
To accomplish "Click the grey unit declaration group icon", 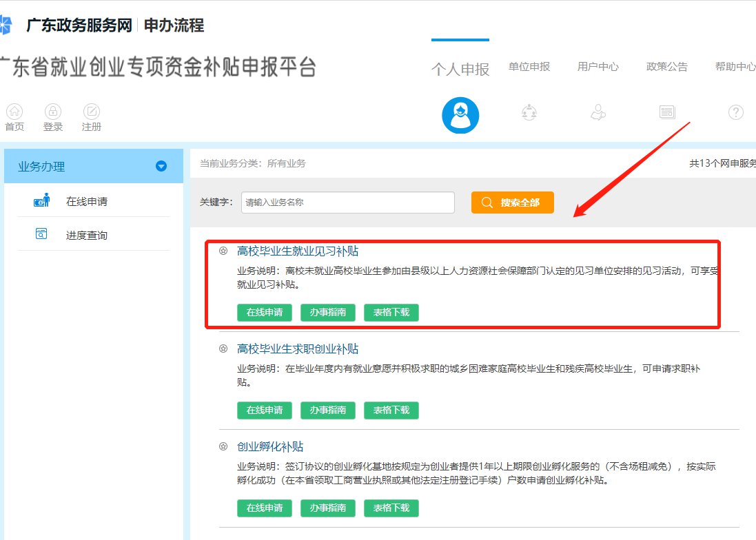I will point(529,112).
